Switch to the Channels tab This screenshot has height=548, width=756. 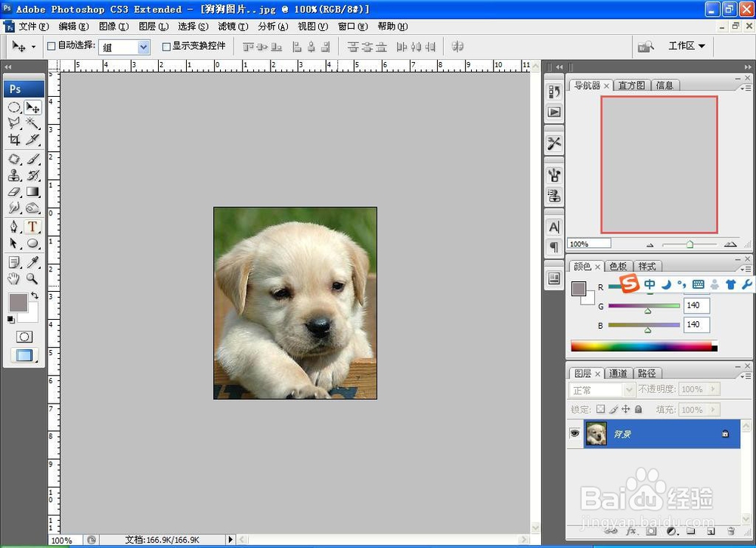[x=618, y=373]
